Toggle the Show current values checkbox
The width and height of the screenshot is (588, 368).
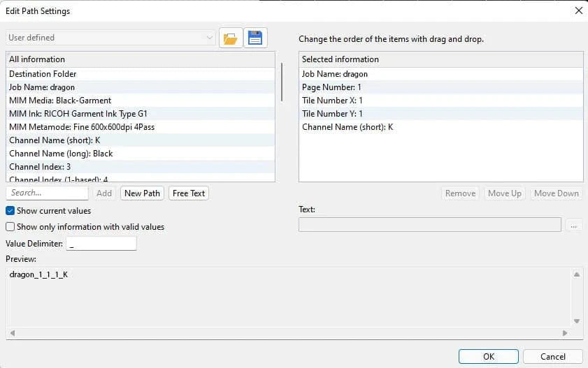tap(10, 211)
